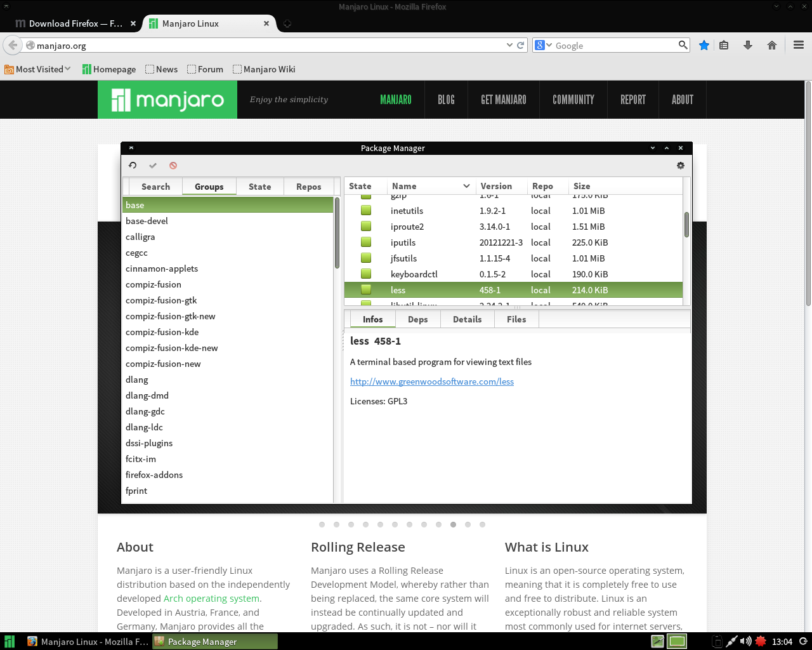Click the network connection tray icon

click(x=731, y=642)
